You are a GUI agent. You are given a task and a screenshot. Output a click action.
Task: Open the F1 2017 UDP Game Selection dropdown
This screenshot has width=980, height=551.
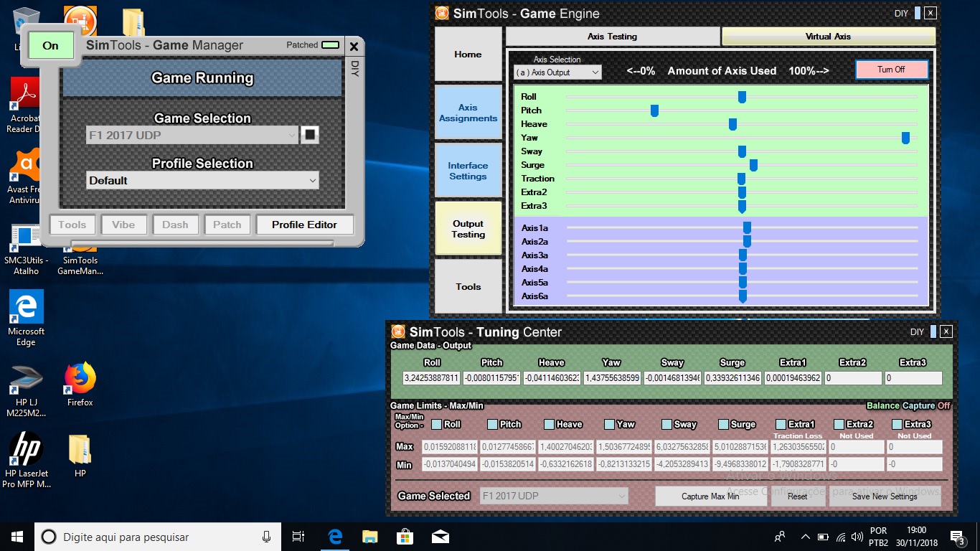tap(192, 135)
